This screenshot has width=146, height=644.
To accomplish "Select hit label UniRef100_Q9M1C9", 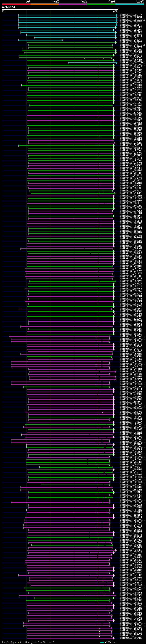I will pyautogui.click(x=131, y=308).
